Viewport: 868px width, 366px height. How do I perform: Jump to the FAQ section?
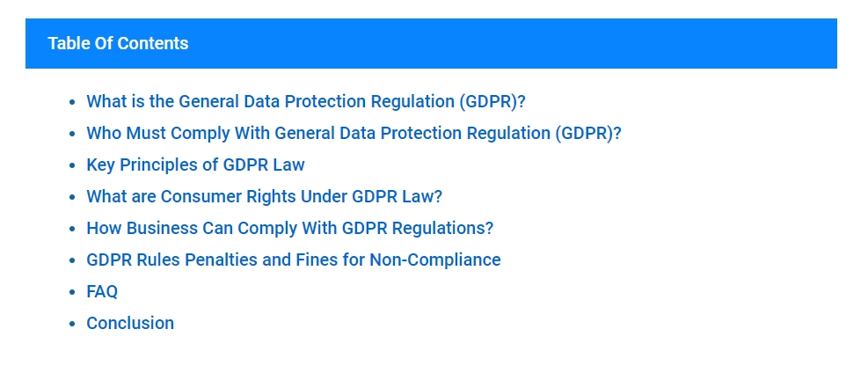102,292
